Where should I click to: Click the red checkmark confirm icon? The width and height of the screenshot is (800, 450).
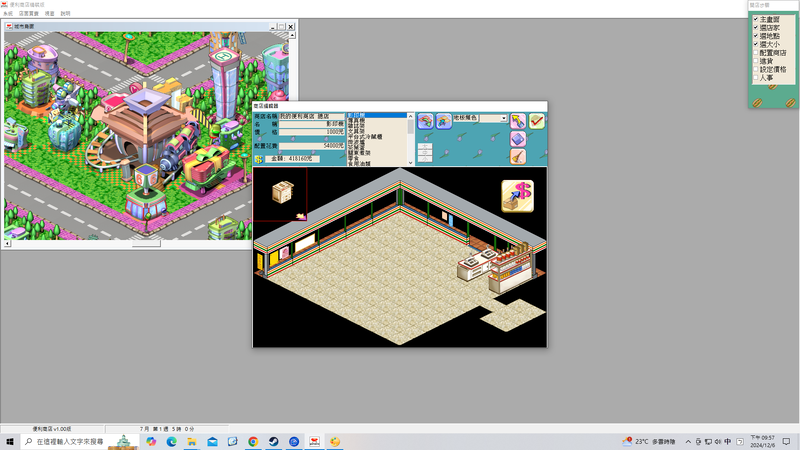(x=536, y=121)
